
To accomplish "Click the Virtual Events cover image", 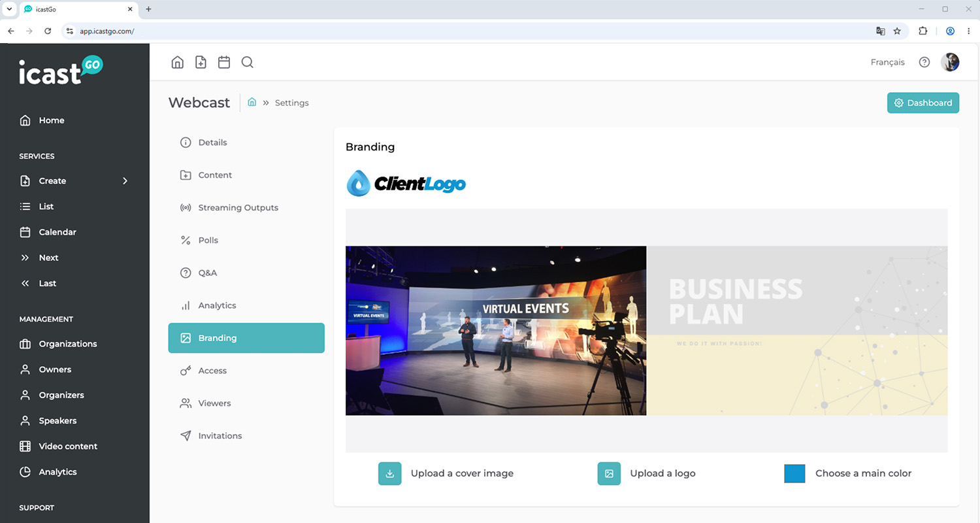I will point(496,330).
